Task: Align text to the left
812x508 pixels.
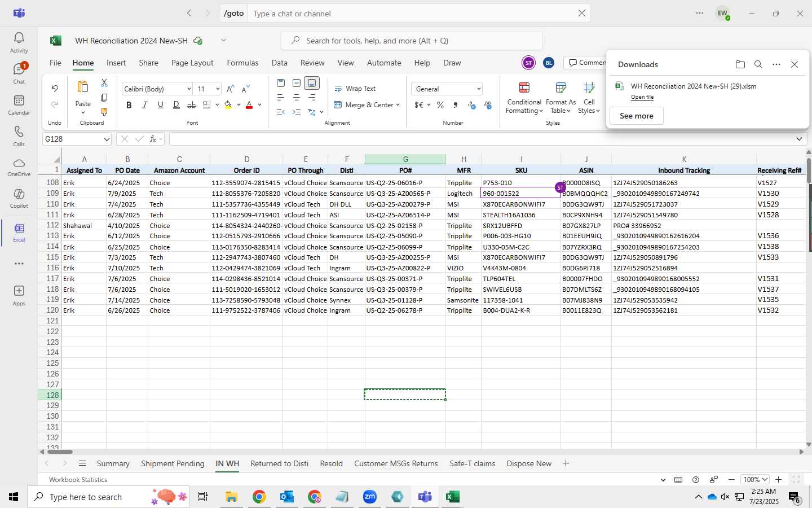Action: pos(281,98)
